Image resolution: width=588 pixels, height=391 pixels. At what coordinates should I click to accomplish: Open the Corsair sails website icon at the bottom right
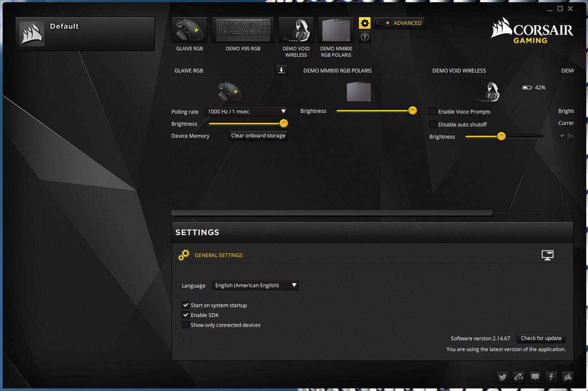pyautogui.click(x=567, y=377)
